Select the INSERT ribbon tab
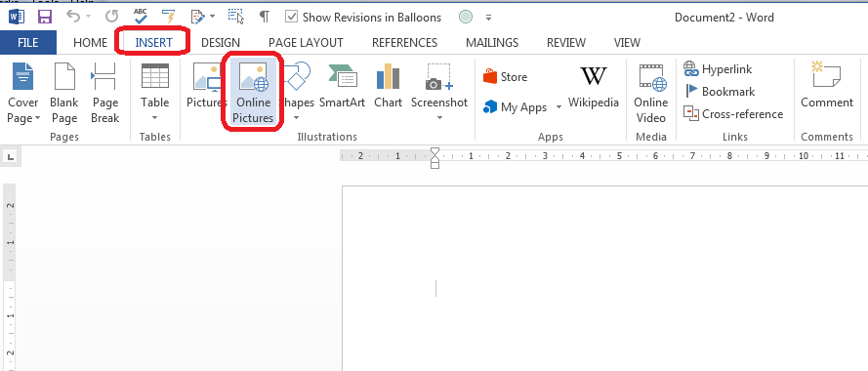868x371 pixels. pos(153,43)
